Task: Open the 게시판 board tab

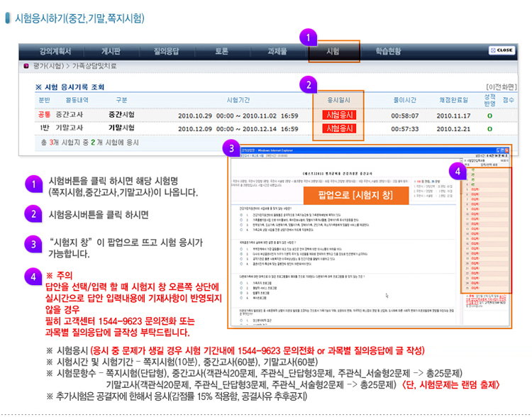Action: pyautogui.click(x=111, y=51)
